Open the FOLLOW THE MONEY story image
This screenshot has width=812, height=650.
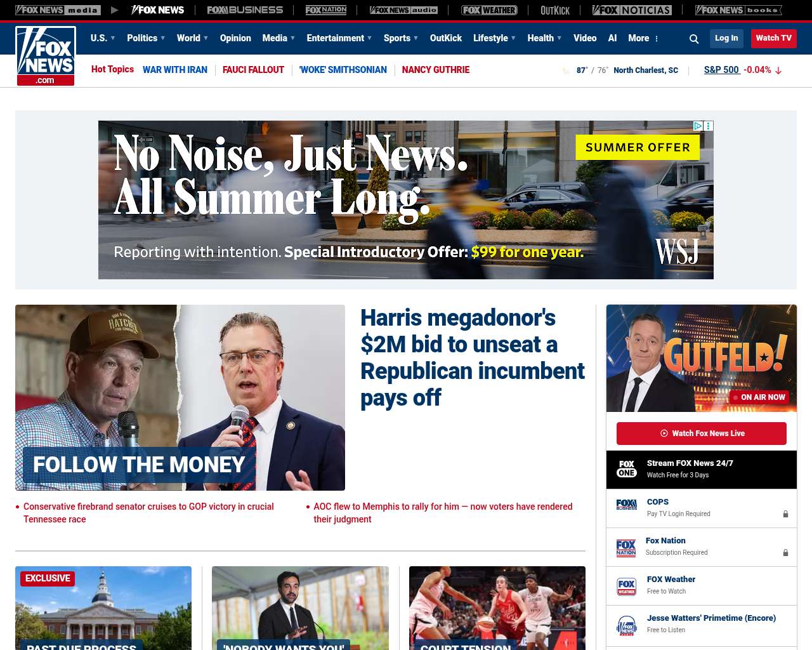tap(180, 397)
